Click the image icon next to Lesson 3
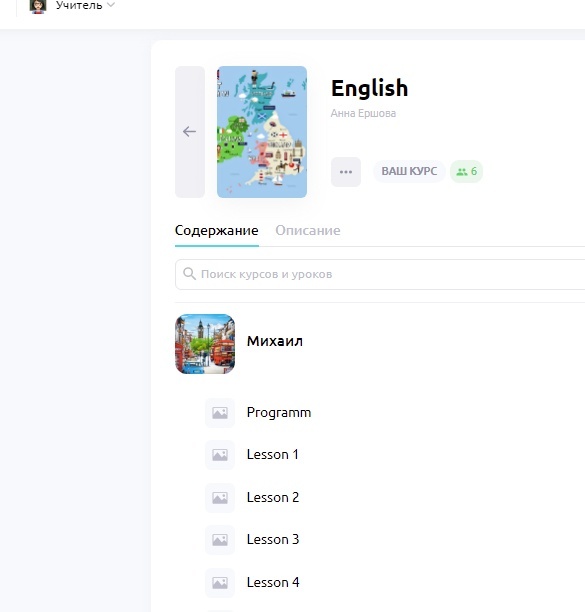This screenshot has width=585, height=612. coord(220,540)
